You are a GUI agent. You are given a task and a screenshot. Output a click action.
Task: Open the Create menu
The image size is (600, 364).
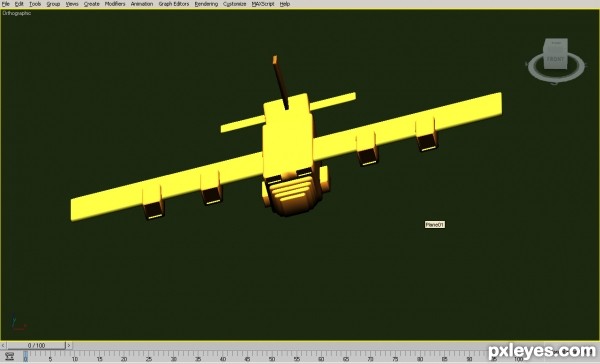point(91,4)
